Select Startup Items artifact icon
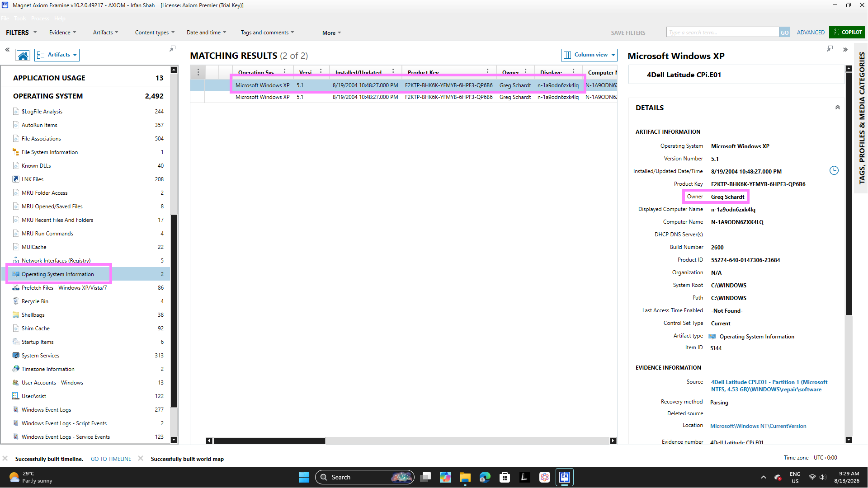868x488 pixels. coord(16,342)
